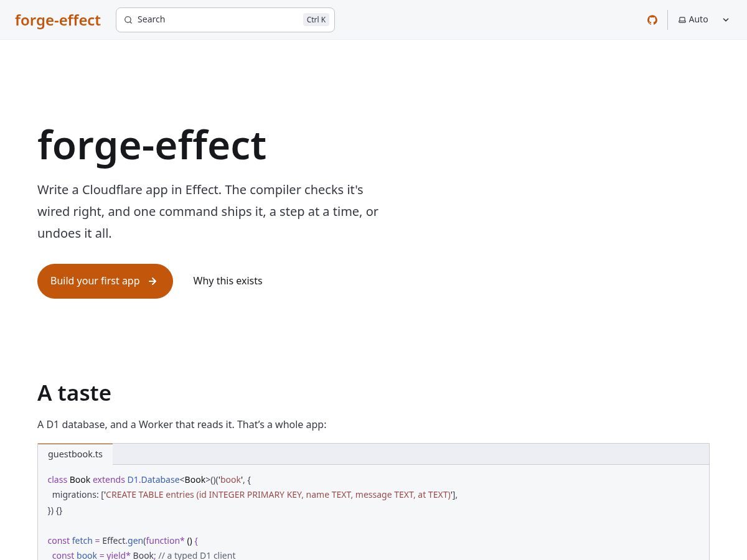Open the Why this exists link
747x560 pixels.
click(x=228, y=281)
